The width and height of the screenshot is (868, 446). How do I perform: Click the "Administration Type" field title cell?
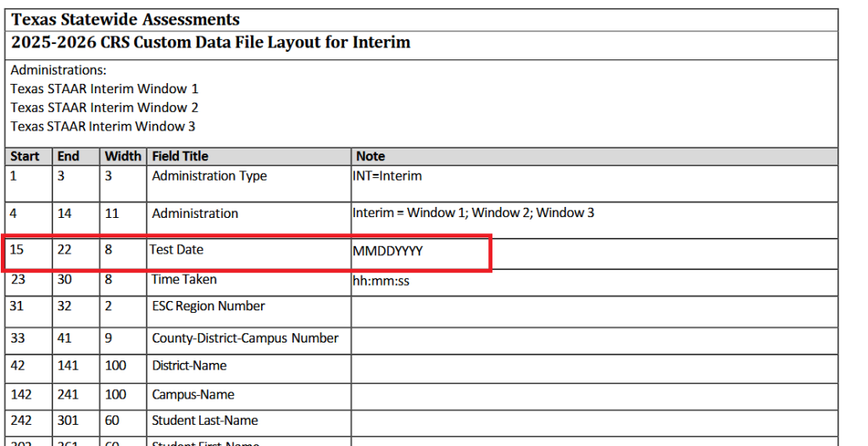(x=209, y=176)
